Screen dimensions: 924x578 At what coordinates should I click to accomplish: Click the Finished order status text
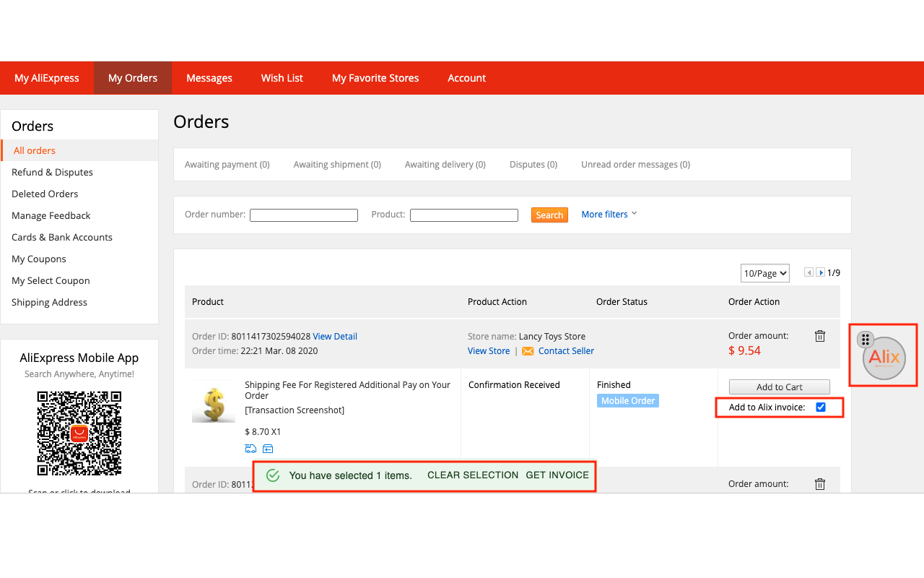(614, 385)
